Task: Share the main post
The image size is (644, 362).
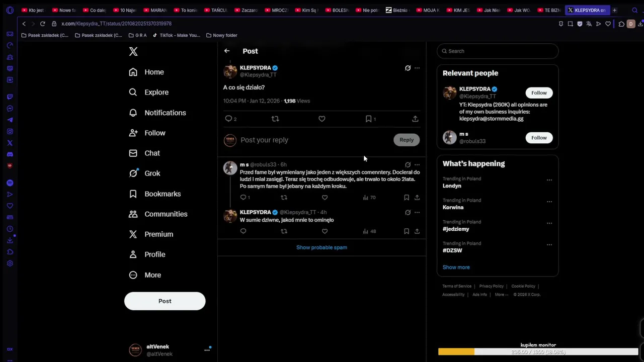Action: (x=415, y=119)
